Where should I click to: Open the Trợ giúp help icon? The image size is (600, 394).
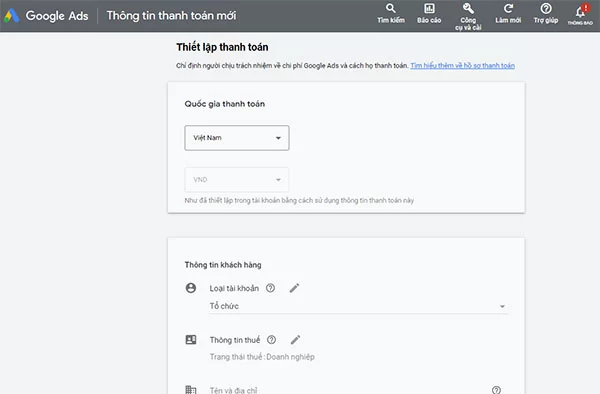coord(546,8)
